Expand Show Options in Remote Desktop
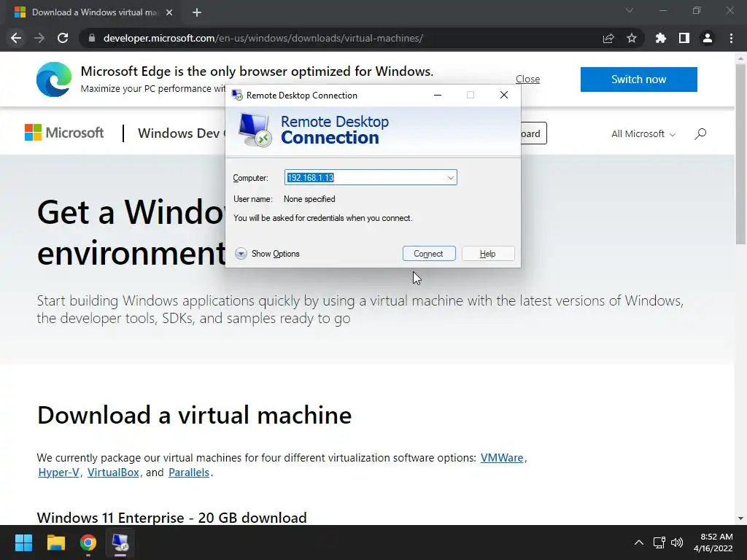Viewport: 747px width, 560px height. coord(267,253)
